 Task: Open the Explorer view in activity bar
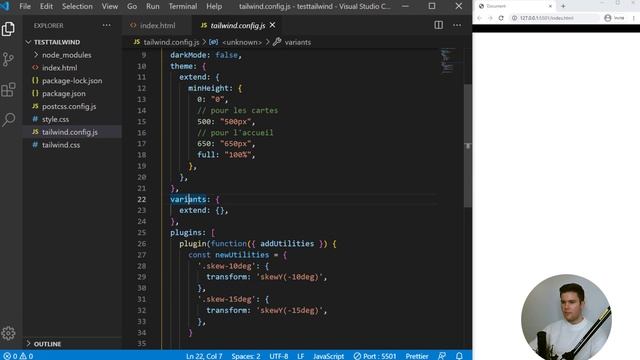(8, 29)
